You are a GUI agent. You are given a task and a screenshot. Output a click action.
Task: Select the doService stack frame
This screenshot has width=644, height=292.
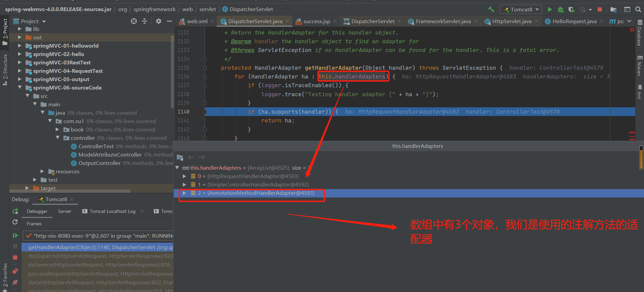[97, 265]
